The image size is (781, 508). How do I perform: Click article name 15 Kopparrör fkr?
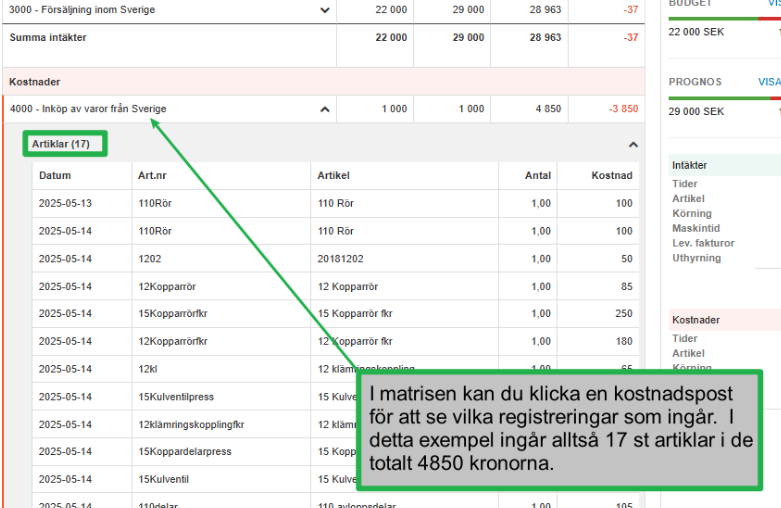pos(355,313)
